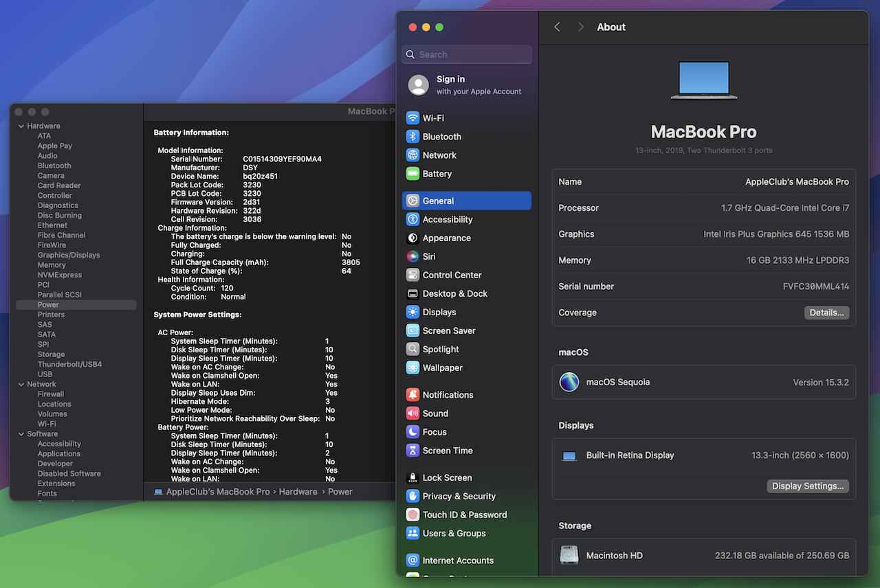
Task: Select USB in System Information sidebar
Action: pyautogui.click(x=45, y=374)
